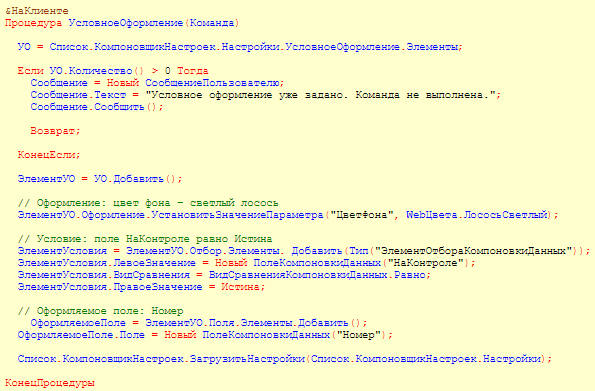The width and height of the screenshot is (595, 391).
Task: Click the ЭлементУО = УО.Добавить() line
Action: [x=100, y=179]
